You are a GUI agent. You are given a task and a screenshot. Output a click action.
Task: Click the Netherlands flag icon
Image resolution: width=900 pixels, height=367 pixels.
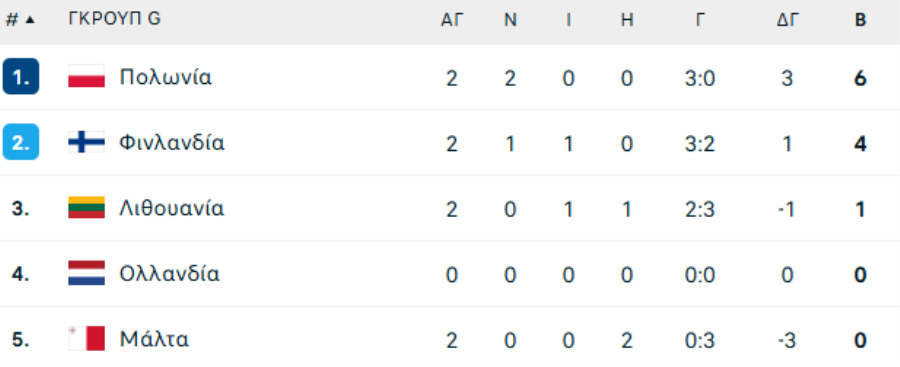87,273
